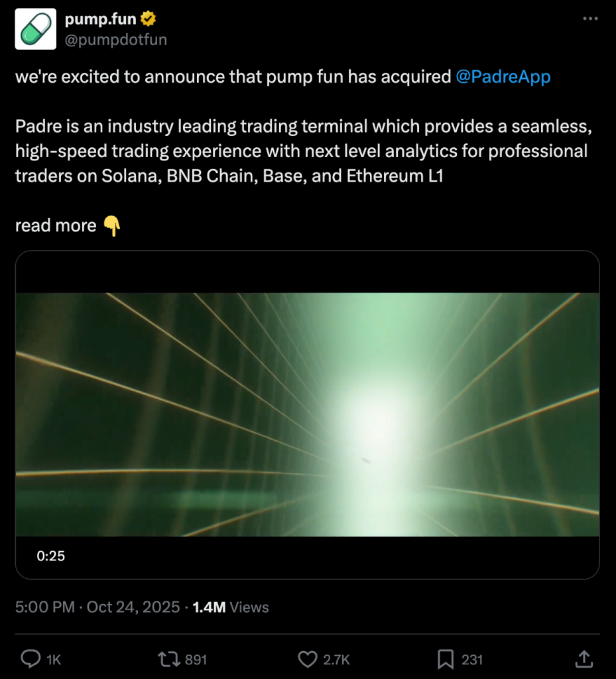This screenshot has height=679, width=616.
Task: Open the repost arrows icon menu
Action: [168, 659]
